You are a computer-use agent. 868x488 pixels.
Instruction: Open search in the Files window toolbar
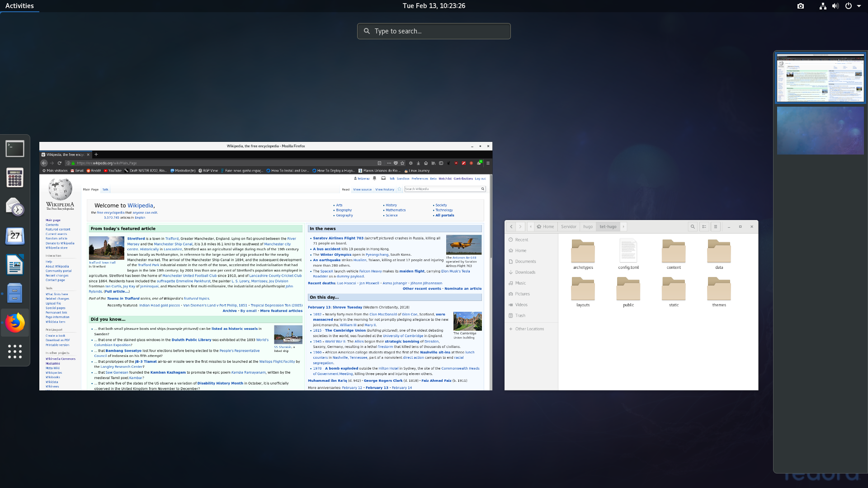(x=693, y=226)
